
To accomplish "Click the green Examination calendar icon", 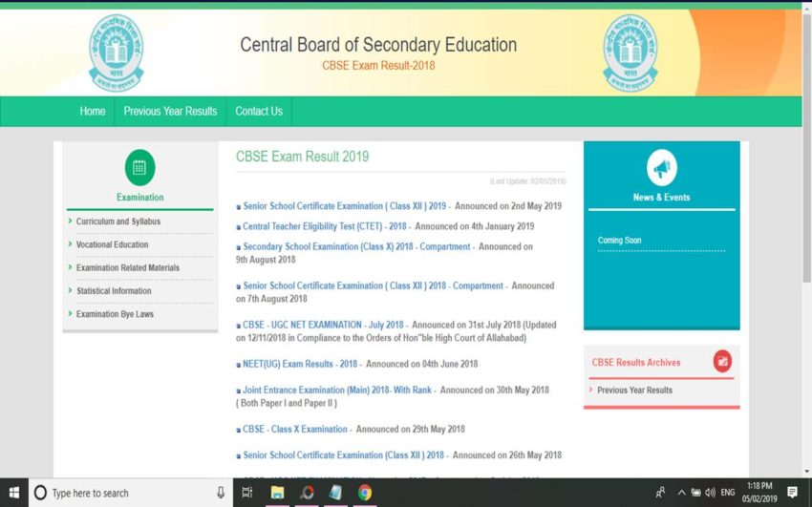I will pyautogui.click(x=139, y=168).
